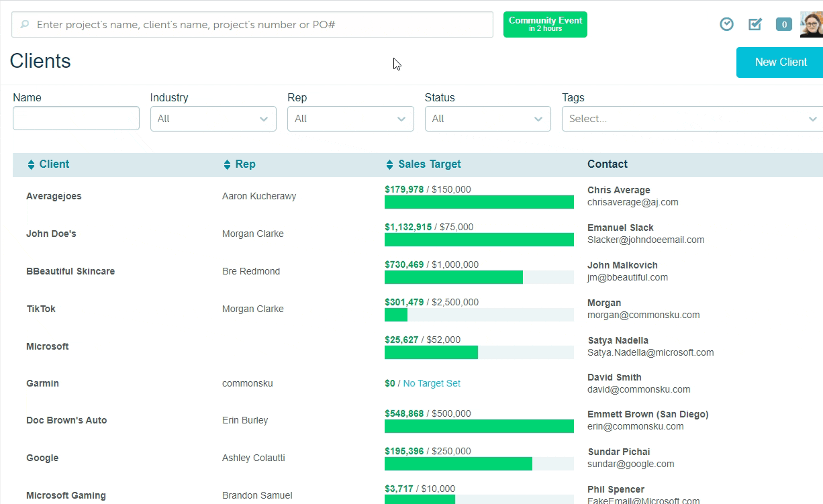Click the Community Event button
This screenshot has height=504, width=823.
545,24
